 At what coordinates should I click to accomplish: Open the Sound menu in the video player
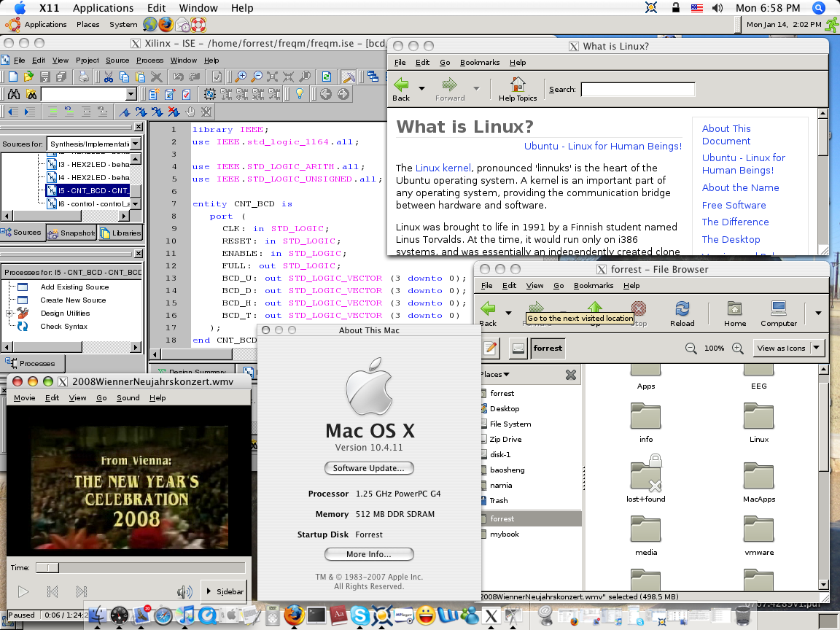pyautogui.click(x=128, y=397)
